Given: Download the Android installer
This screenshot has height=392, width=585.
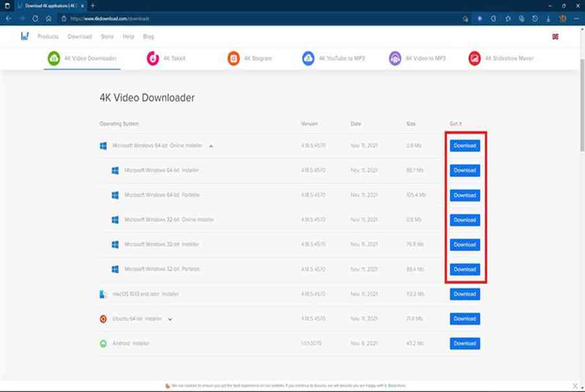Looking at the screenshot, I should [465, 343].
